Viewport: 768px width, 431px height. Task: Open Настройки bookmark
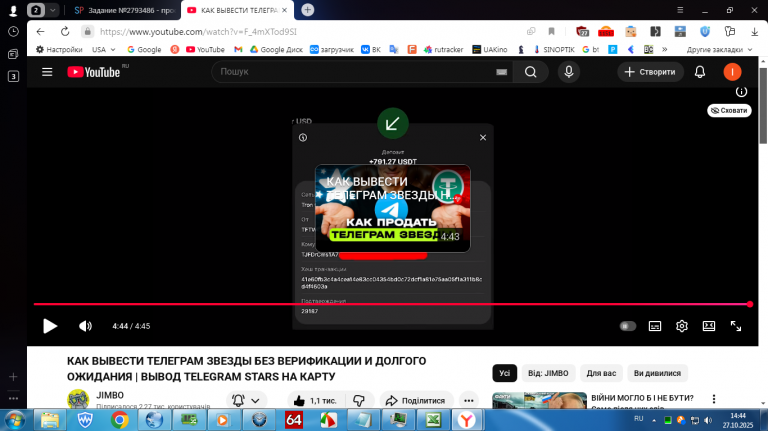point(59,49)
